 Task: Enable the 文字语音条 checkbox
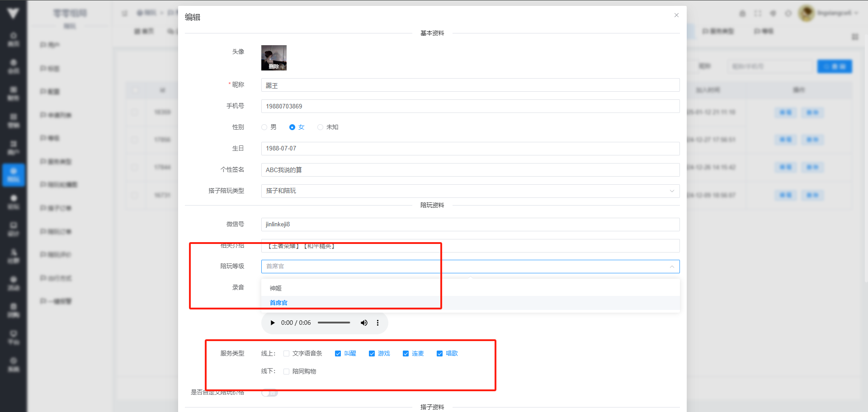(x=287, y=354)
